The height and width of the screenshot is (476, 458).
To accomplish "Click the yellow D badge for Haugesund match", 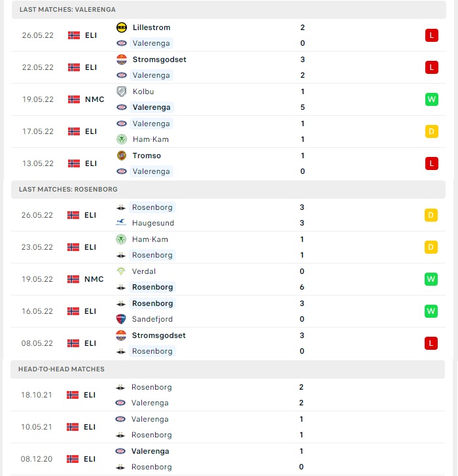I will click(431, 215).
